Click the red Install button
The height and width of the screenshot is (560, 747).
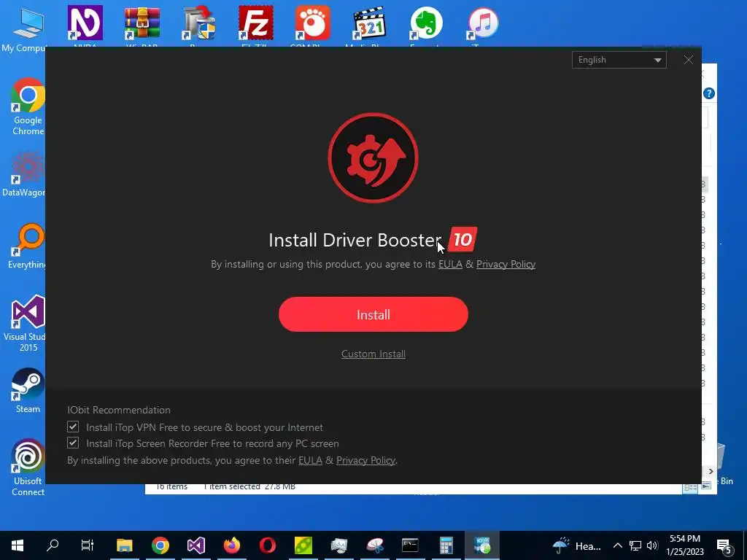click(373, 314)
